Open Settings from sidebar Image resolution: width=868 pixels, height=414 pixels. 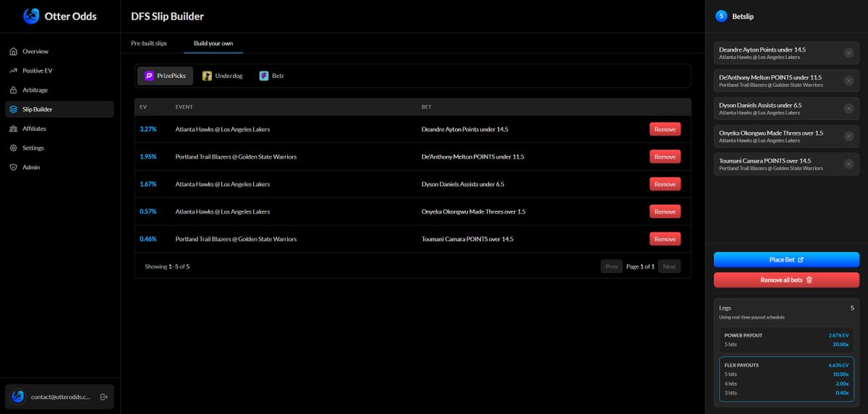[x=59, y=148]
